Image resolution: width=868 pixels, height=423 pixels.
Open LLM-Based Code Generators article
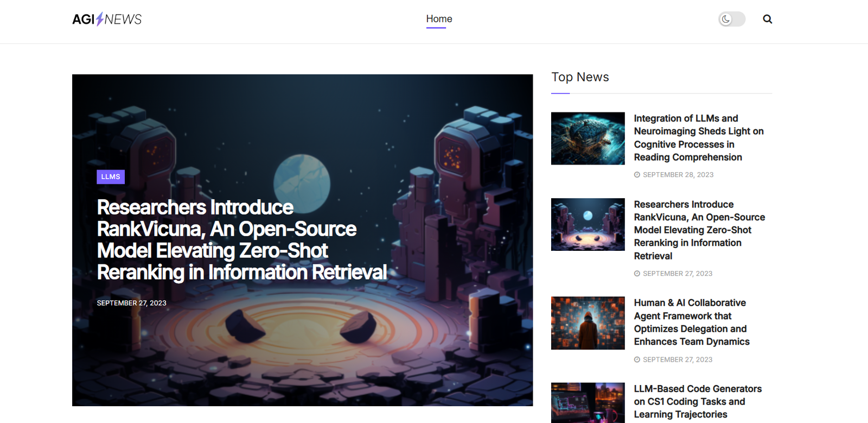[x=698, y=402]
